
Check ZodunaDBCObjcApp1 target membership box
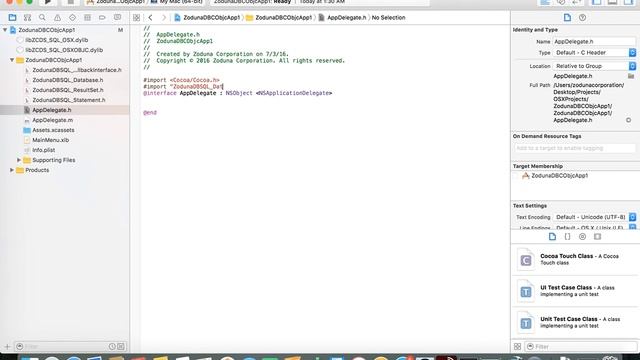click(516, 176)
